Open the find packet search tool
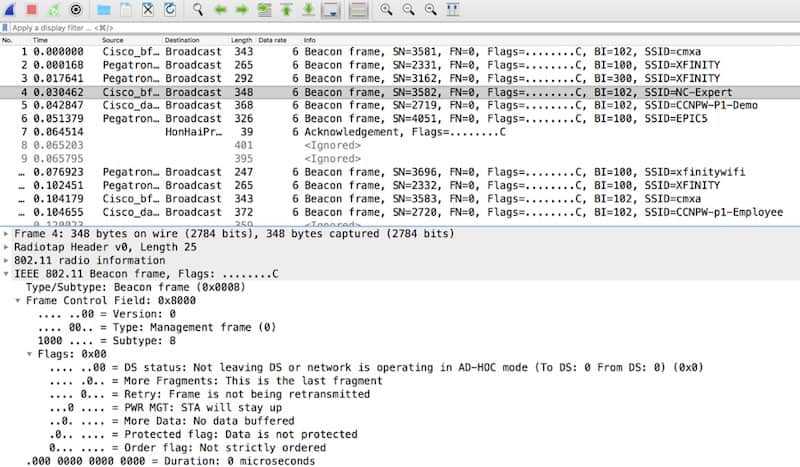Viewport: 800px width, 467px height. pos(197,9)
